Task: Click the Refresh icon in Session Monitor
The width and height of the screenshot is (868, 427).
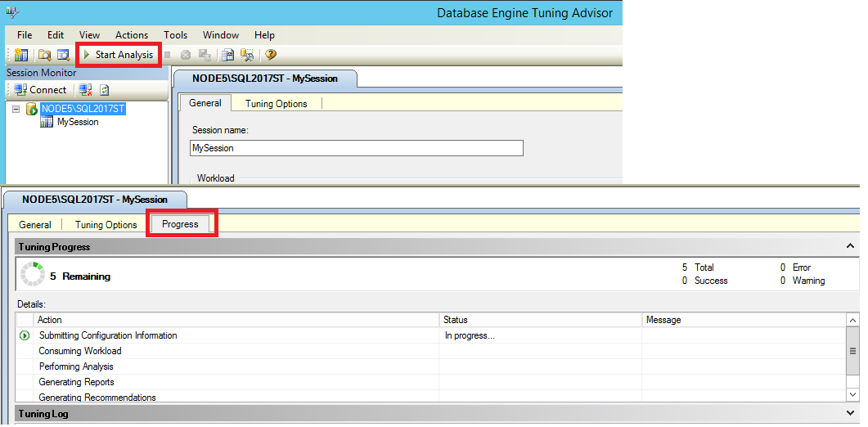Action: pos(104,90)
